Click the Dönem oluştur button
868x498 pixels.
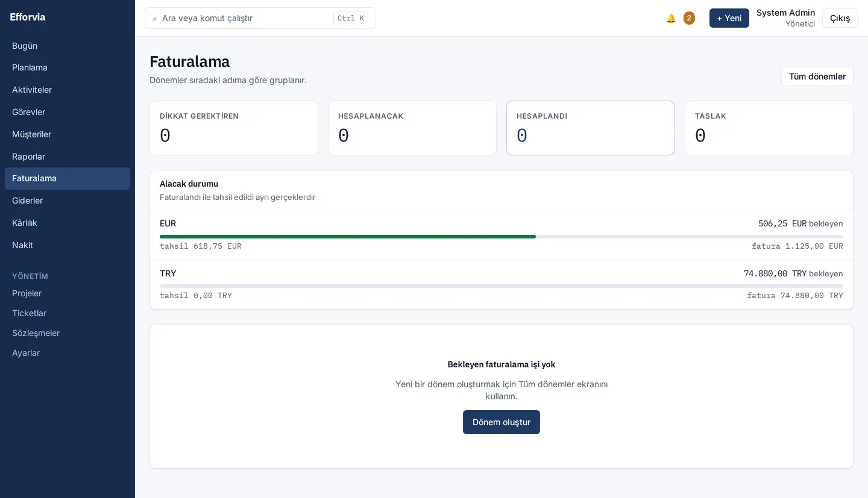click(x=502, y=422)
